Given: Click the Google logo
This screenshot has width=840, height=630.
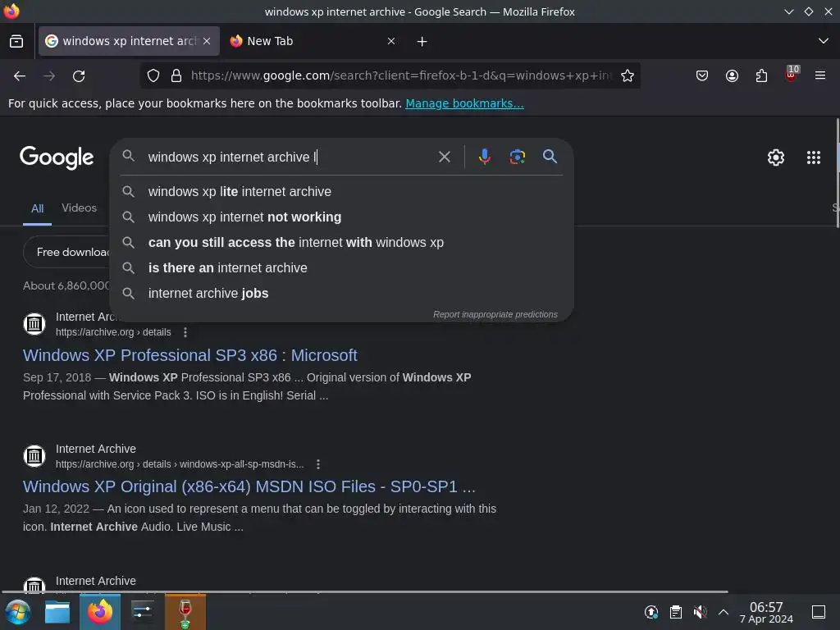Looking at the screenshot, I should click(57, 157).
